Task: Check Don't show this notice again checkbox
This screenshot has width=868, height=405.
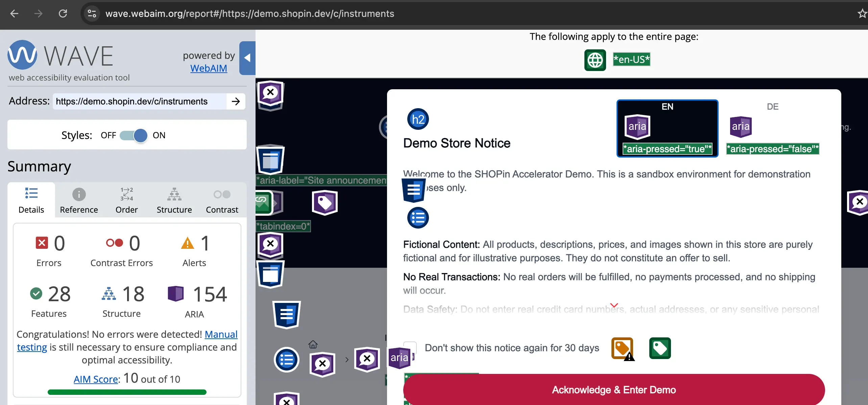Action: 410,348
